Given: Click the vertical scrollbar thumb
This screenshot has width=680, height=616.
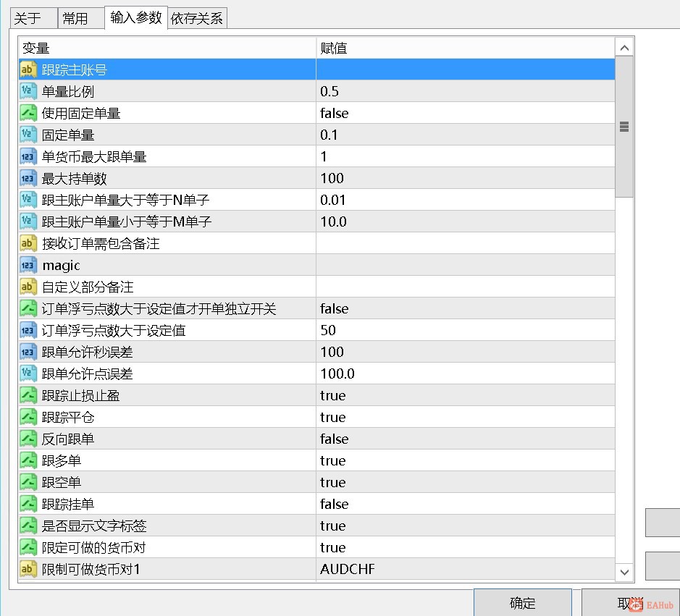Looking at the screenshot, I should pos(624,127).
